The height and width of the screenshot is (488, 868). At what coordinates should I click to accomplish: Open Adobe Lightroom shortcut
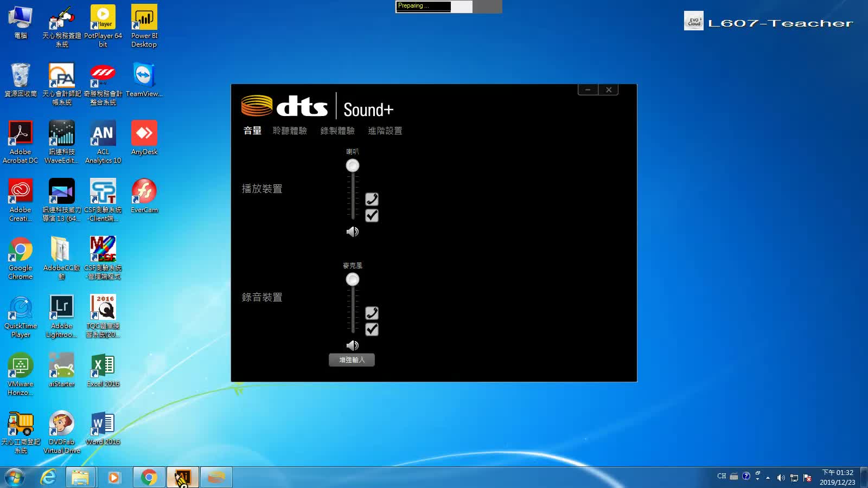click(x=62, y=316)
